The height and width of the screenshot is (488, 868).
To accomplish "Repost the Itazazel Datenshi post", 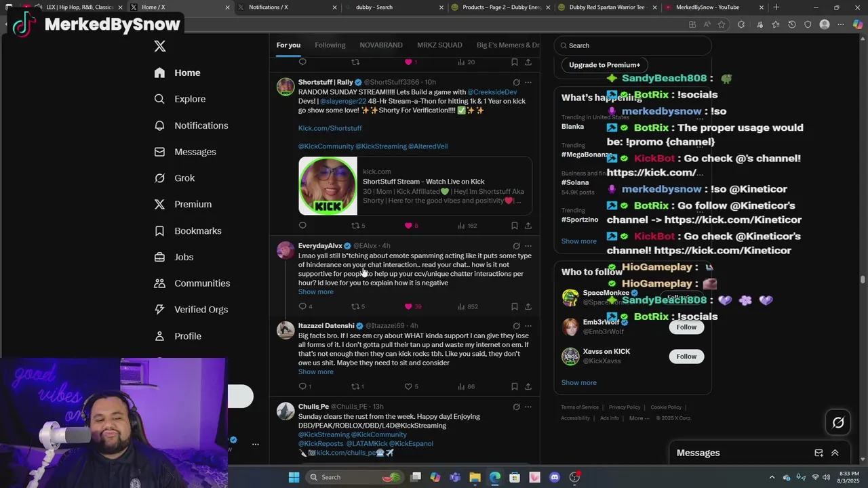I will (355, 386).
